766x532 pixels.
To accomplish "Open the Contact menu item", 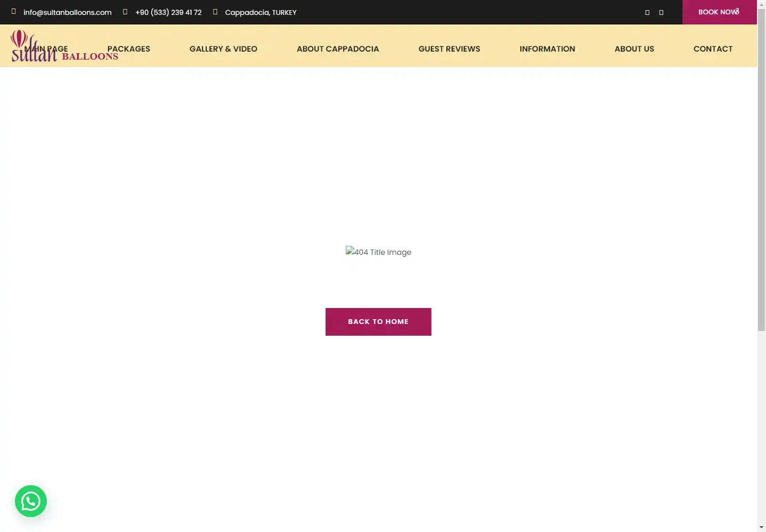I will [x=713, y=48].
